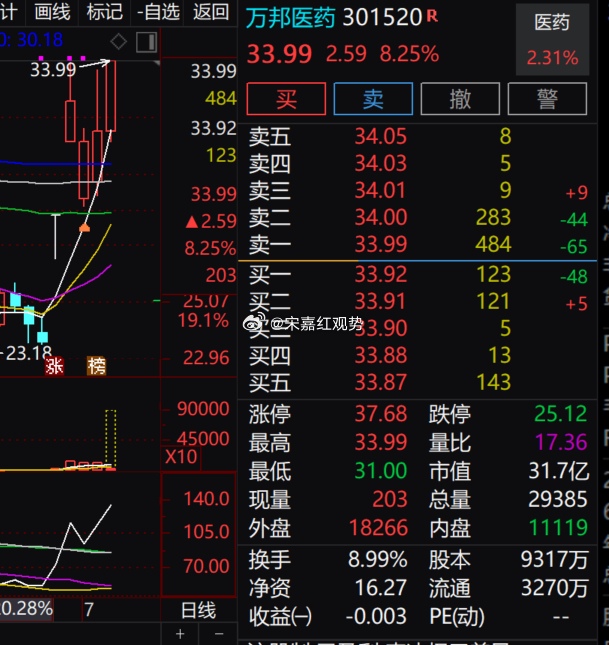Select 卖五 price 34.05

(381, 136)
